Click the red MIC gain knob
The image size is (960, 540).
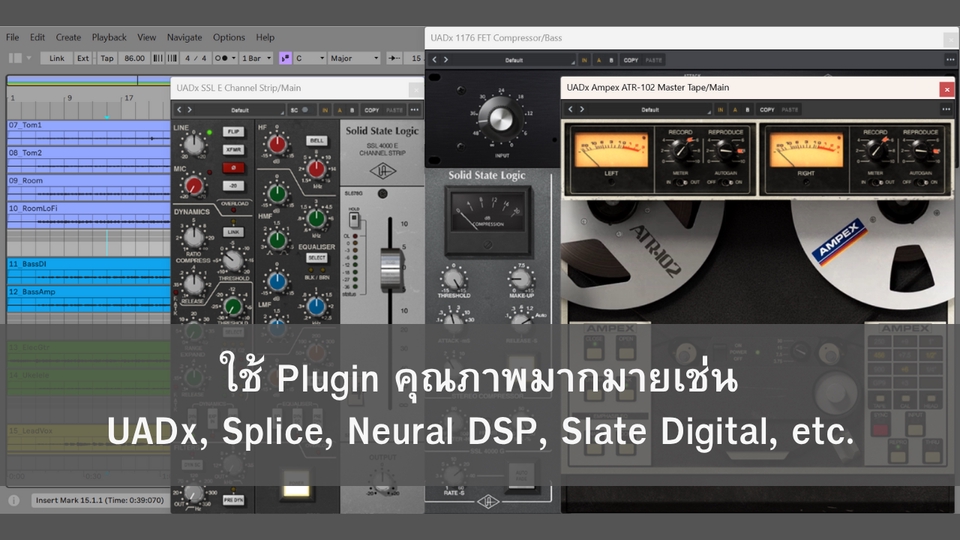193,186
